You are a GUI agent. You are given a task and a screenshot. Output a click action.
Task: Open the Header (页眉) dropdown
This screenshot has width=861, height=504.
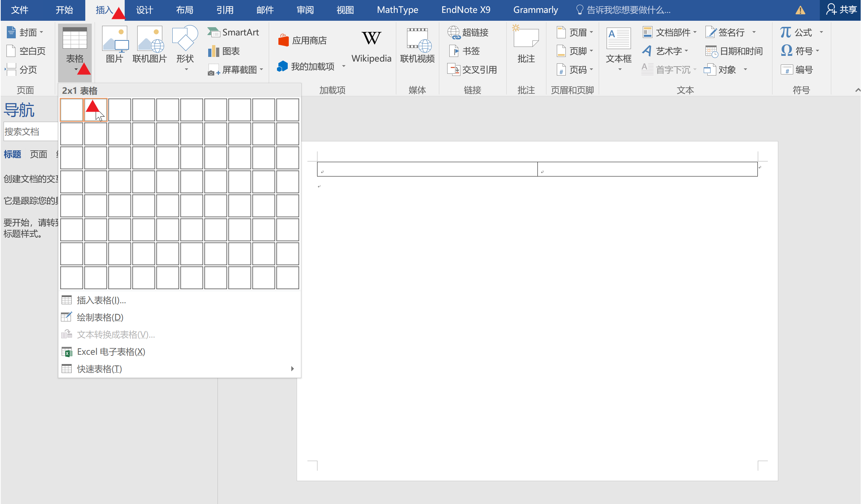tap(575, 32)
